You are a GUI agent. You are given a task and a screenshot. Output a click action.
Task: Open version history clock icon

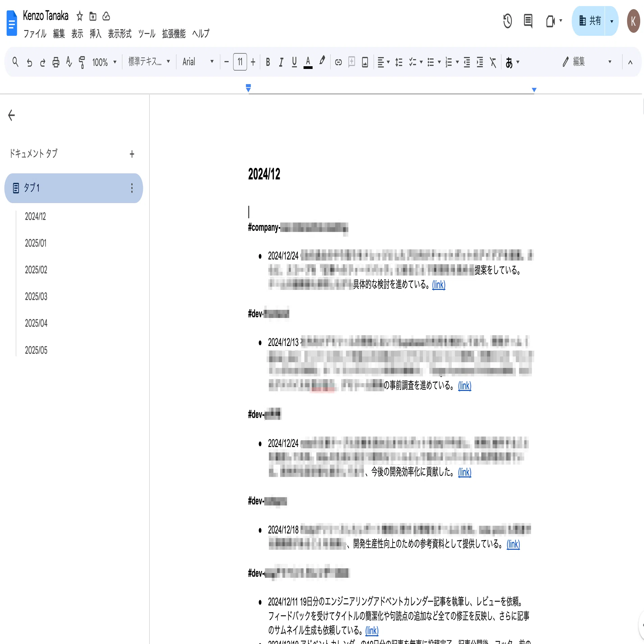(x=507, y=21)
